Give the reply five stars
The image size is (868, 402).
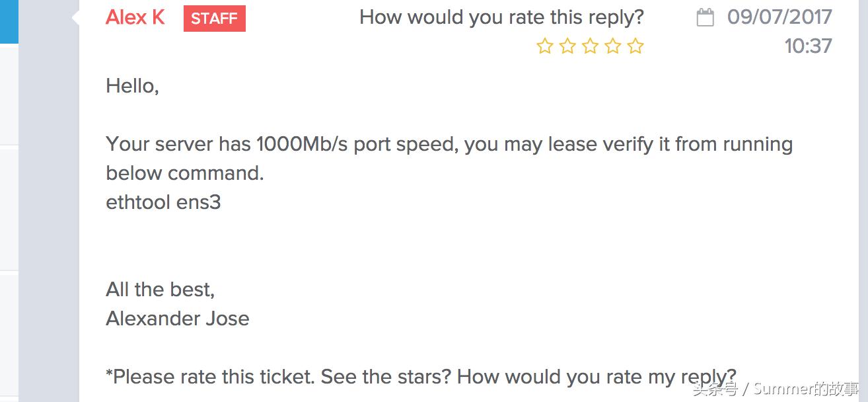tap(636, 46)
